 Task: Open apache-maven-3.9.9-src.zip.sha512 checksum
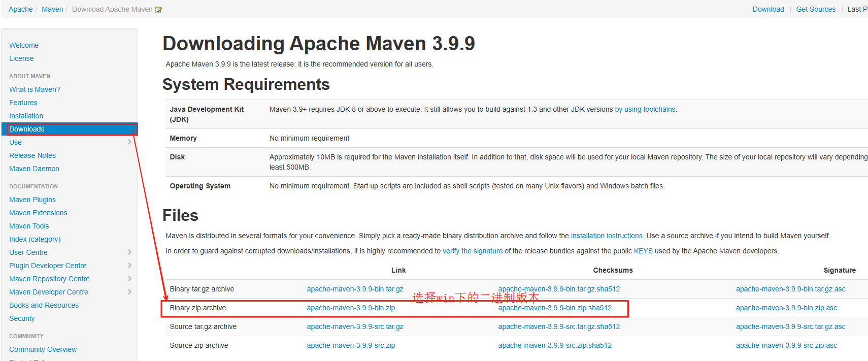555,345
